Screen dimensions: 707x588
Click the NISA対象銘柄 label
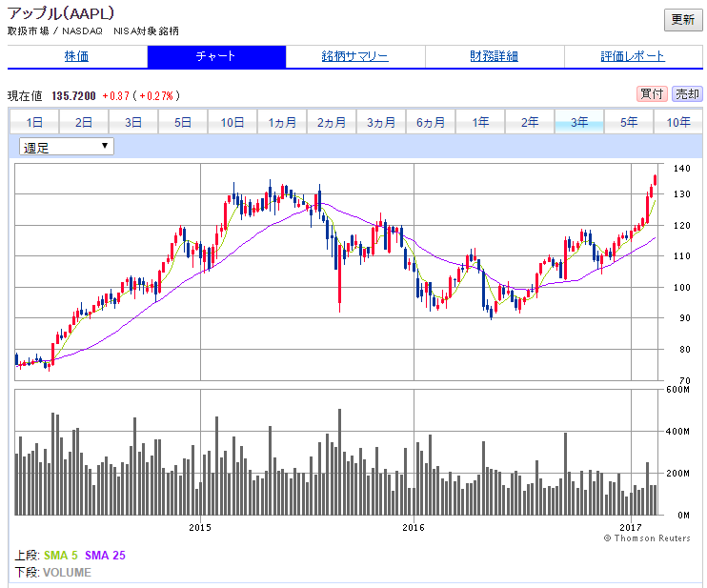pyautogui.click(x=146, y=31)
